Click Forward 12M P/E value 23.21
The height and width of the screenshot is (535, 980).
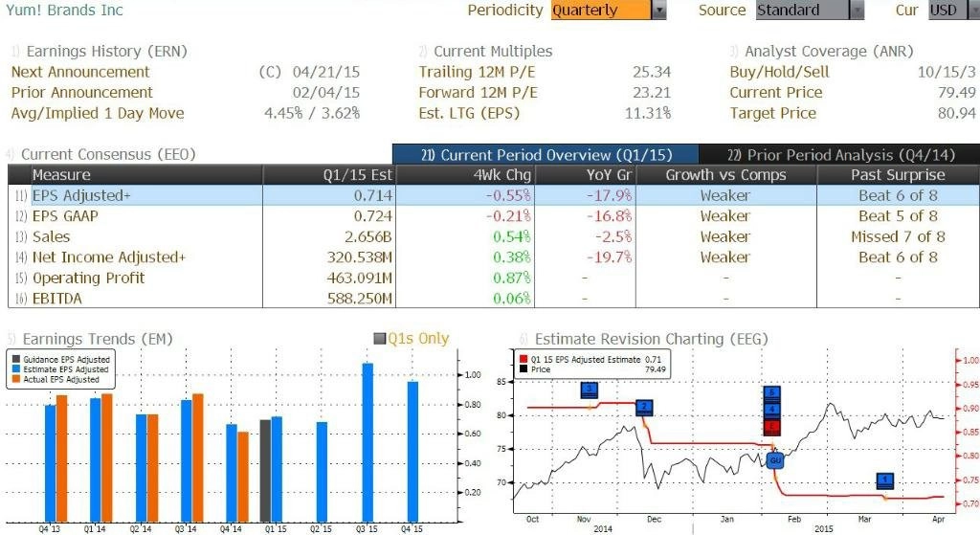[x=651, y=93]
